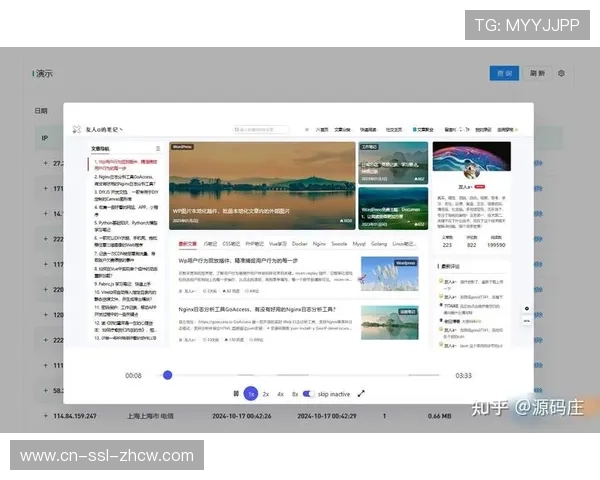Select the Docker tab
This screenshot has height=480, width=600.
(300, 244)
